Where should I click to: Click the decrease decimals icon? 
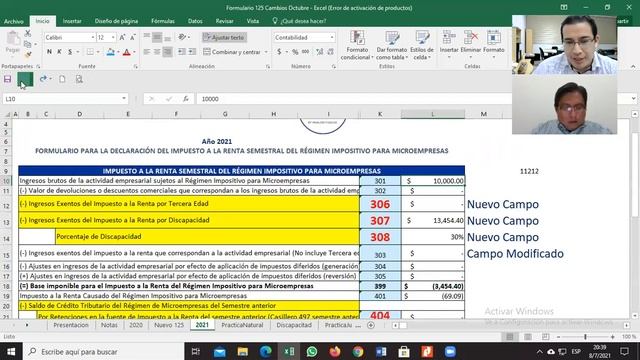click(x=330, y=52)
